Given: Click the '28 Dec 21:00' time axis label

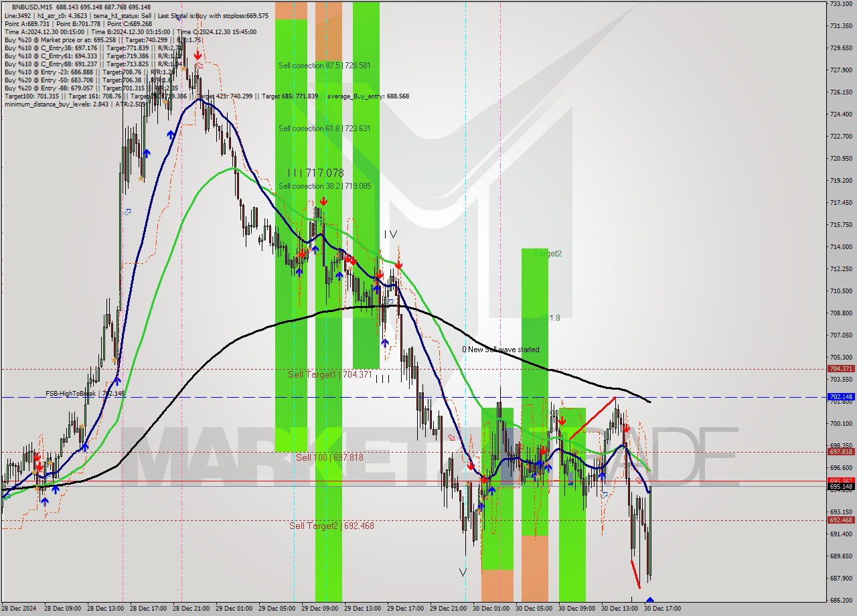Looking at the screenshot, I should 191,609.
